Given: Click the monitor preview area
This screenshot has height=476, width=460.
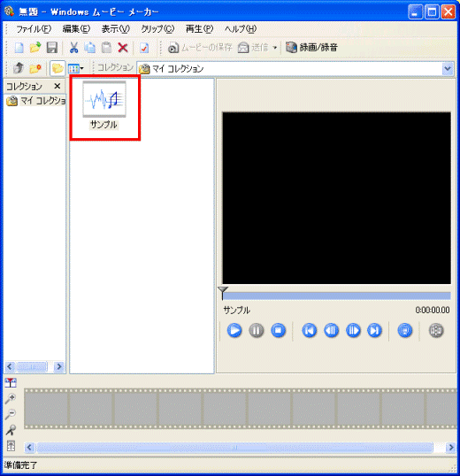Looking at the screenshot, I should tap(336, 198).
